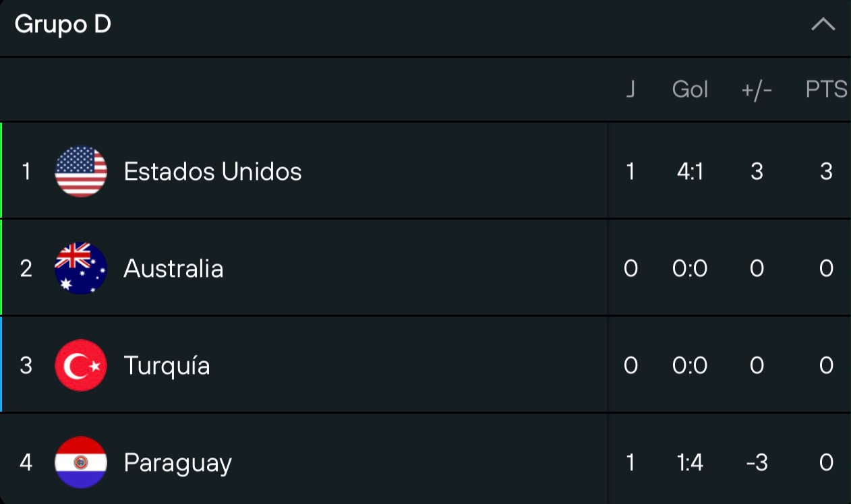Click the Gol column header

690,90
